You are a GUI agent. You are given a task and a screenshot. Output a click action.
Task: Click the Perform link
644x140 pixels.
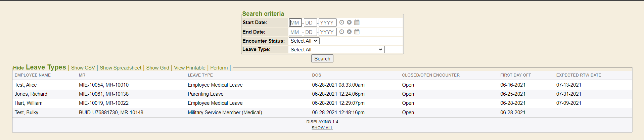(x=219, y=68)
